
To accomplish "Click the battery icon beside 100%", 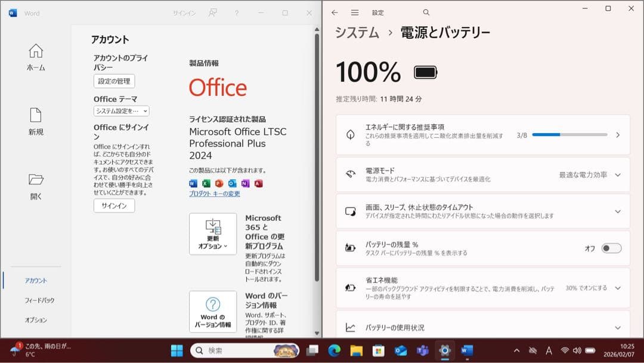I will coord(426,72).
